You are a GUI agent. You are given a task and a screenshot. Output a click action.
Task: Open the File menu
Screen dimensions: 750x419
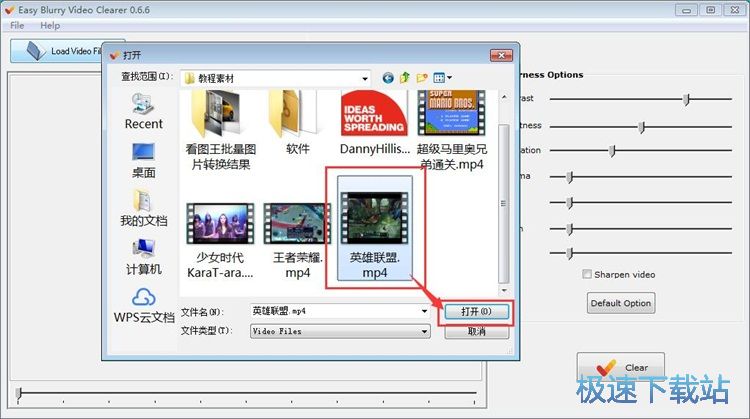point(17,25)
